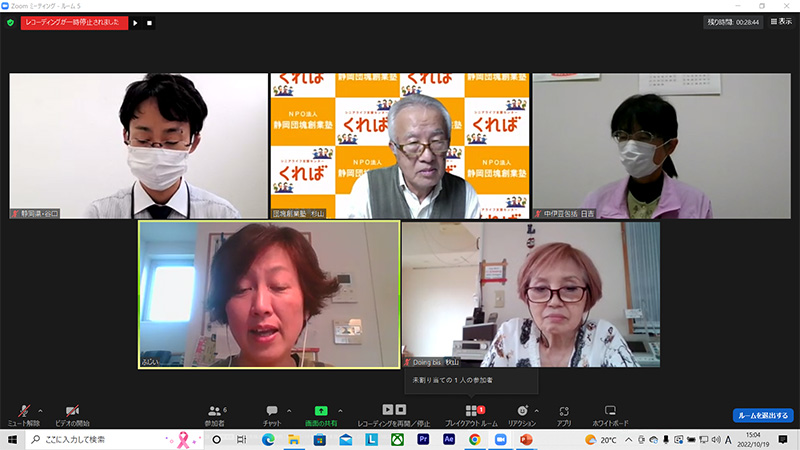Viewport: 800px width, 450px height.
Task: Open the Reactions (リアクション) menu
Action: click(521, 411)
